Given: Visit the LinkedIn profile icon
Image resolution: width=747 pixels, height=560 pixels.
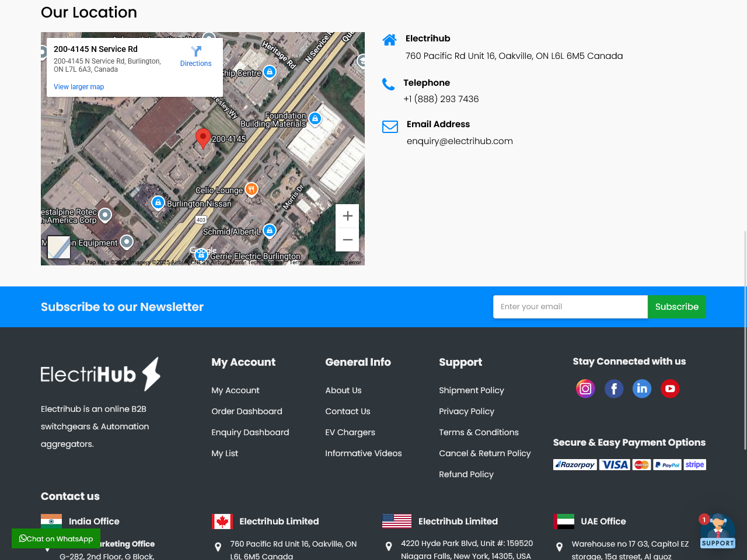Looking at the screenshot, I should pos(642,388).
